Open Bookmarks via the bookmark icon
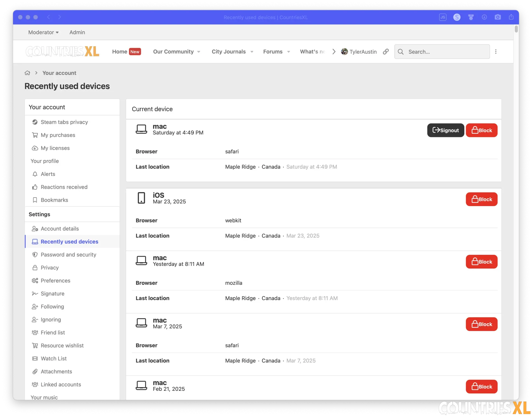 [35, 200]
